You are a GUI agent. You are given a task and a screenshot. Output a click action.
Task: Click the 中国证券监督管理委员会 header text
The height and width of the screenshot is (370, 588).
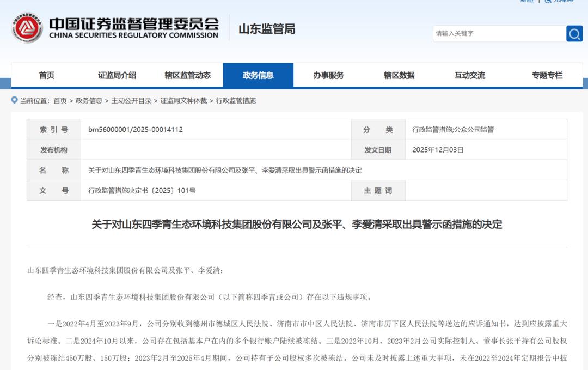click(x=133, y=23)
